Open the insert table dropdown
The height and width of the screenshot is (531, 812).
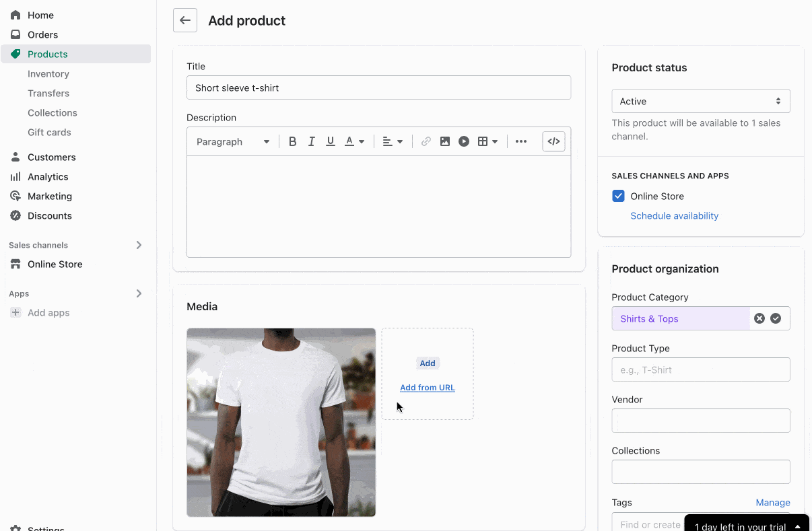pyautogui.click(x=488, y=141)
